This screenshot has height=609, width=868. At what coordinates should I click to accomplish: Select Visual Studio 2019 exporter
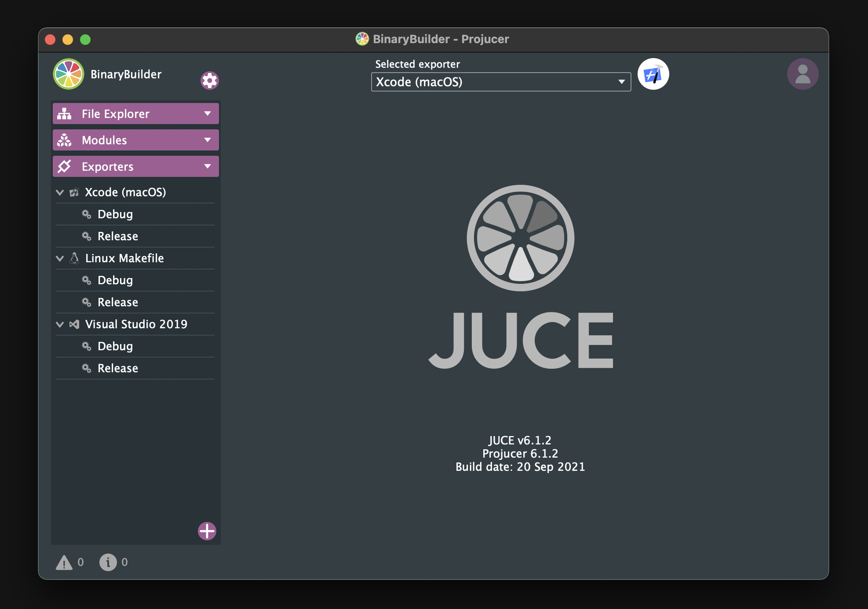135,324
